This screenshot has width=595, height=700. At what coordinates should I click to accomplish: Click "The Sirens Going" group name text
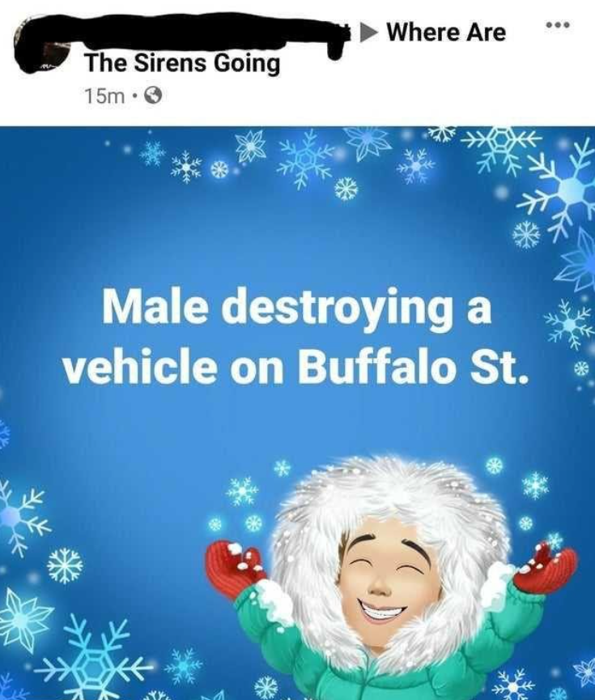coord(183,63)
